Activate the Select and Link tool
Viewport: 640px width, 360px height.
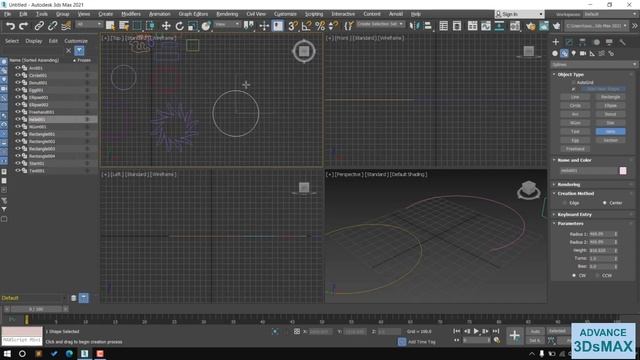click(x=39, y=26)
